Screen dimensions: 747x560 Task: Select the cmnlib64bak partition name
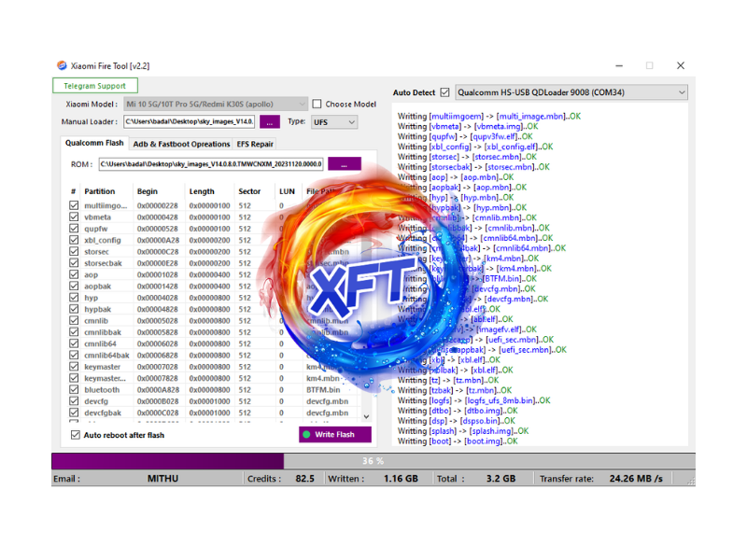[x=106, y=356]
